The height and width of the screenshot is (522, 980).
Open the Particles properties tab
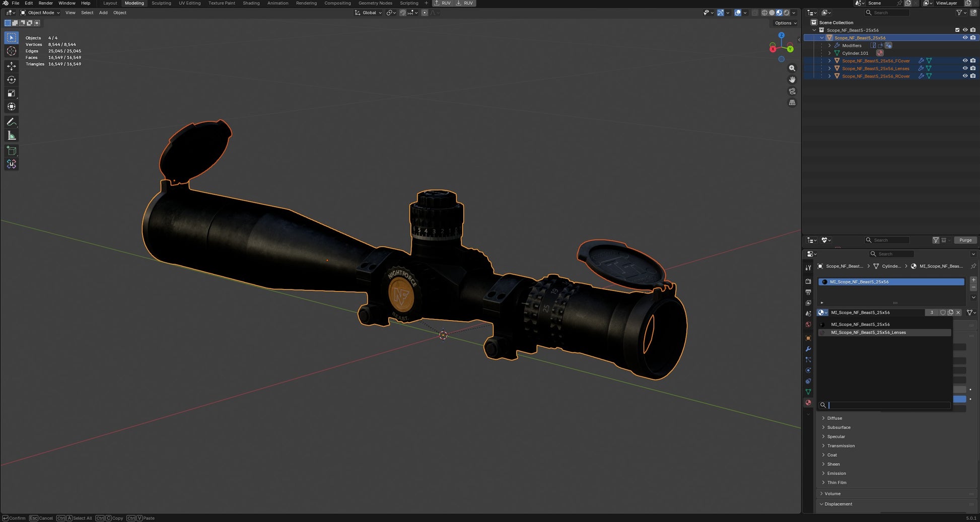point(808,360)
